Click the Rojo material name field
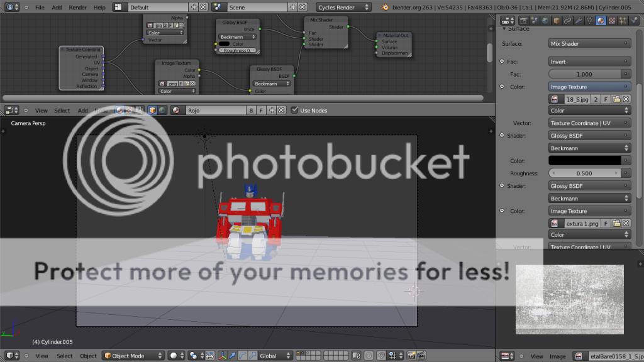Screen dimensions: 644x362 (x=216, y=110)
